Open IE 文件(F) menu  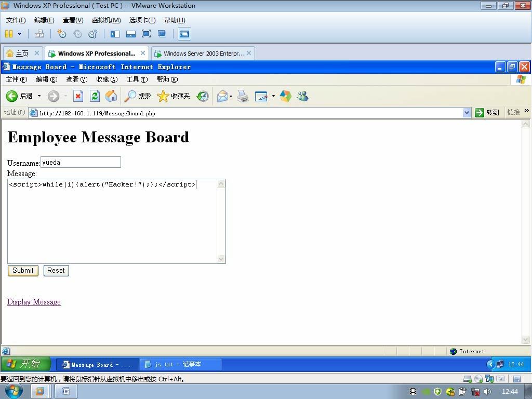point(17,79)
